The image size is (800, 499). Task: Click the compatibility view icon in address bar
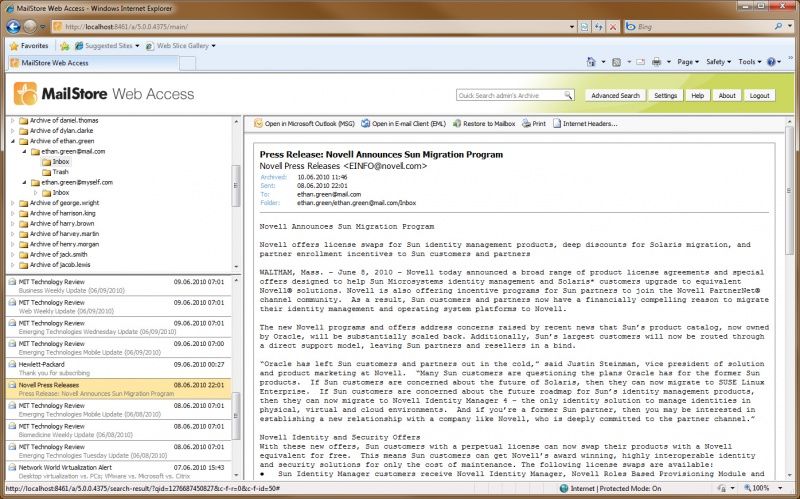click(585, 27)
